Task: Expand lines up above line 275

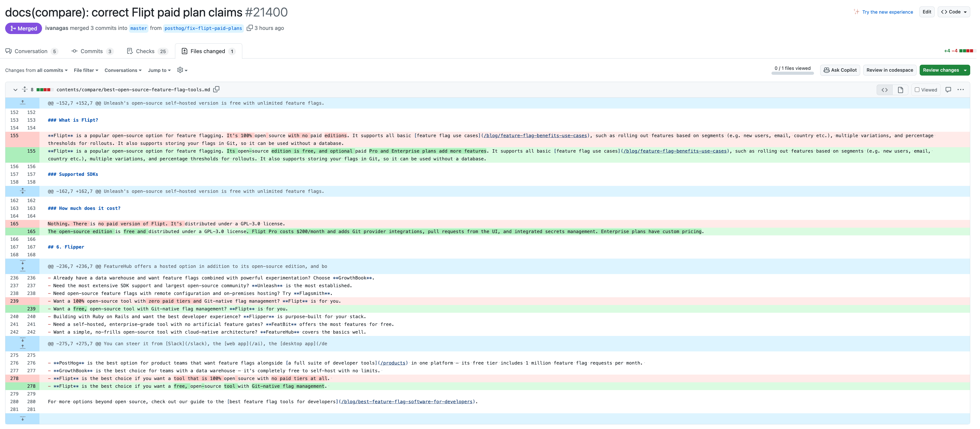Action: (22, 347)
